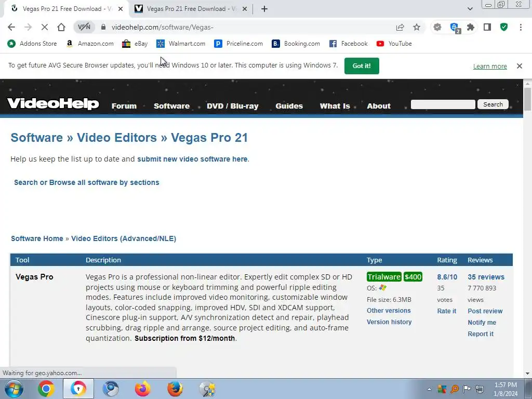Open the Walmart.com bookmark
Viewport: 532px width, 399px height.
(181, 44)
